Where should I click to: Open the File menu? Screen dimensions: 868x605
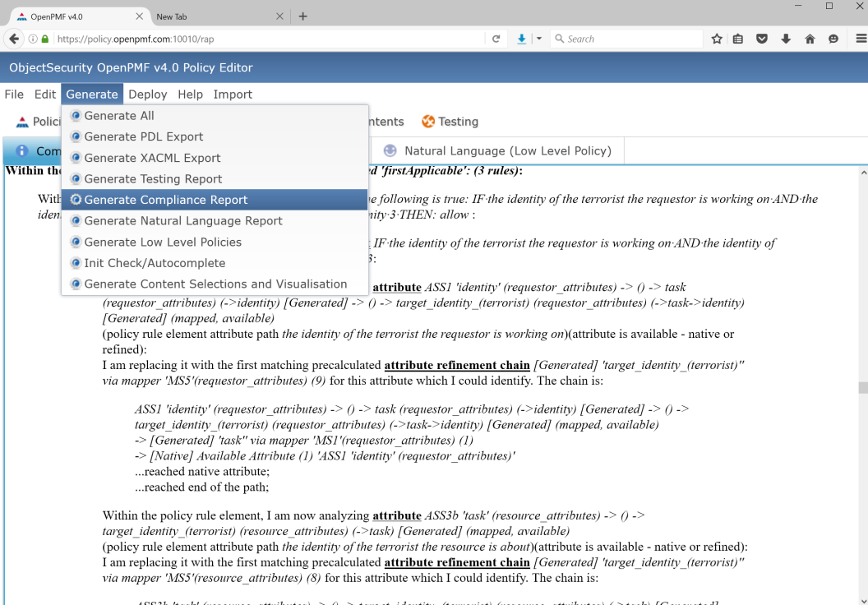click(x=15, y=94)
